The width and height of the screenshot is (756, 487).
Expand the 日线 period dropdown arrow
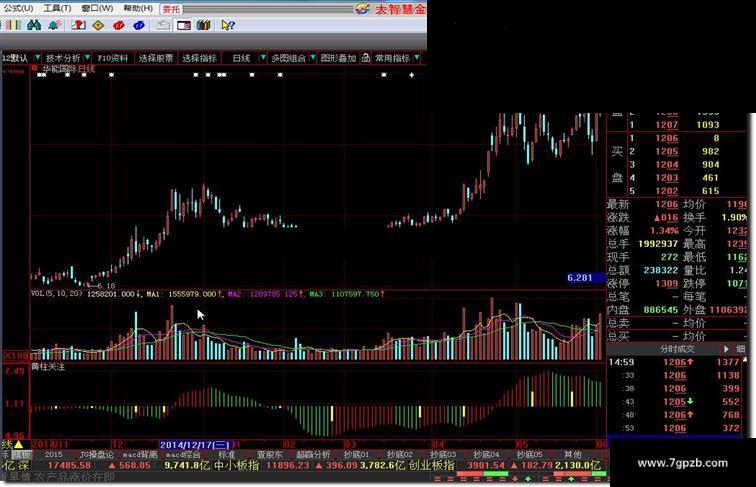pyautogui.click(x=263, y=58)
